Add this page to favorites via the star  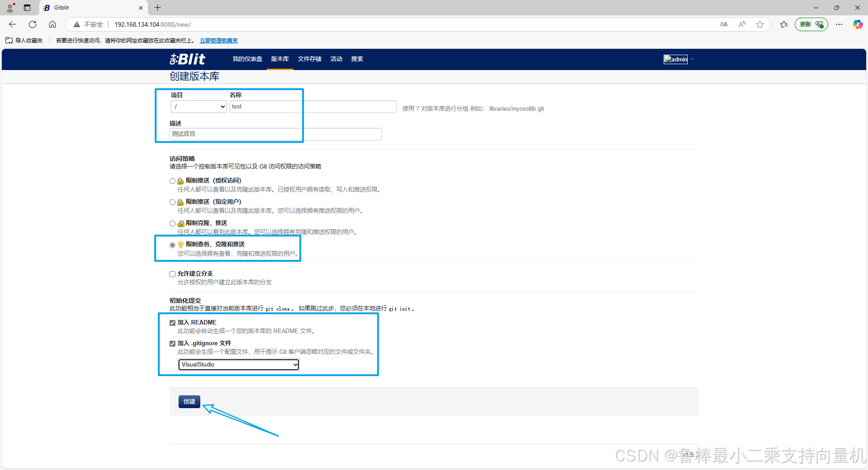click(x=760, y=24)
